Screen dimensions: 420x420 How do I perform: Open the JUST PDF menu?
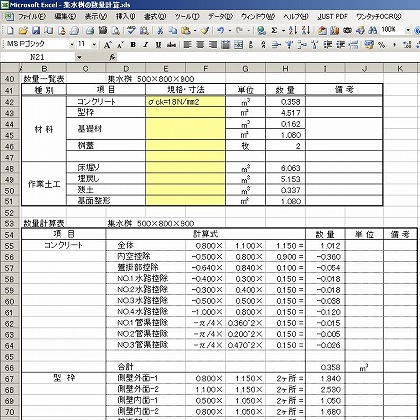click(332, 16)
